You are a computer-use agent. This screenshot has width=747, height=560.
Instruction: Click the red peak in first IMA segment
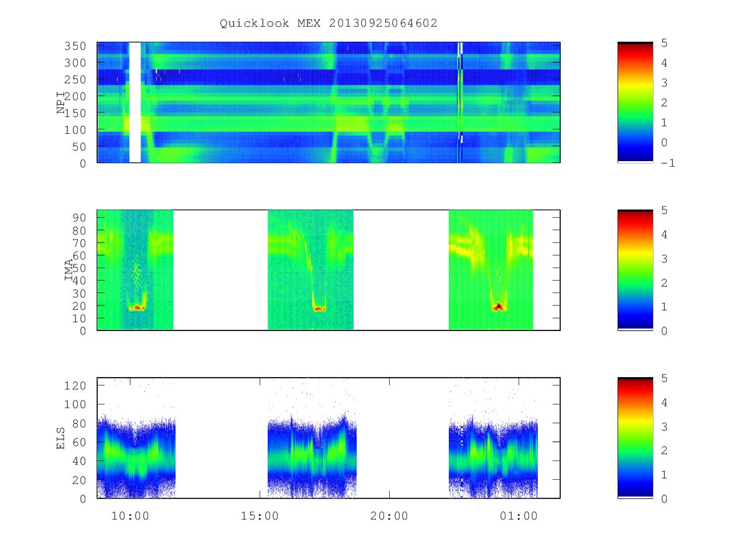137,307
